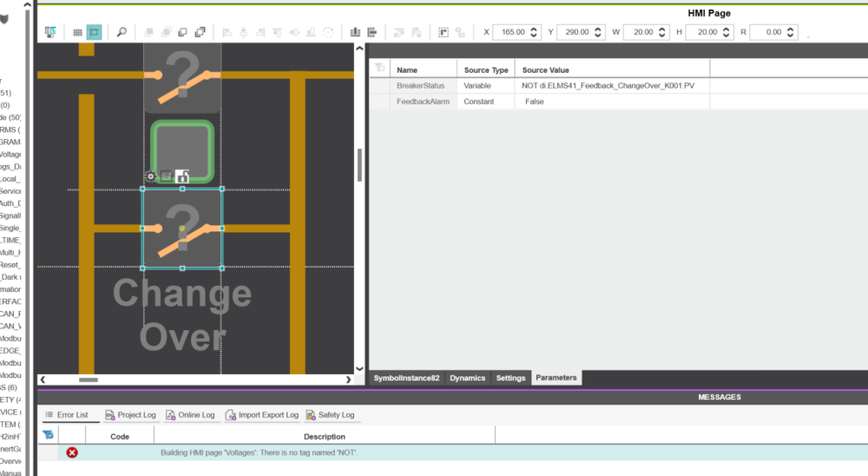868x476 pixels.
Task: Click the canvas horizontal scrollbar right arrow
Action: click(349, 380)
